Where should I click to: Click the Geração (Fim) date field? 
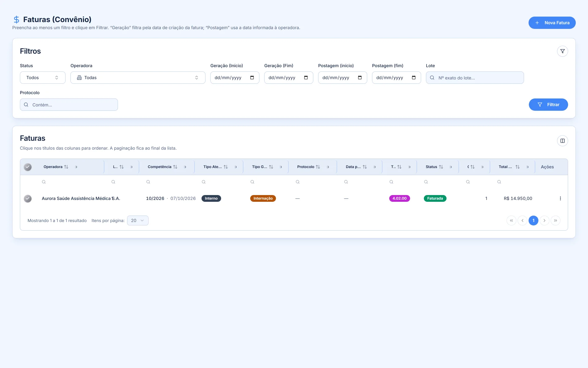click(x=288, y=78)
